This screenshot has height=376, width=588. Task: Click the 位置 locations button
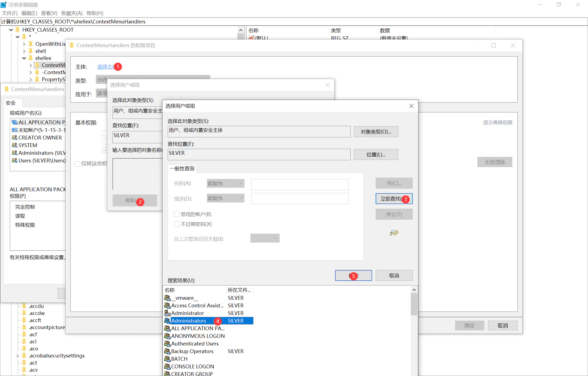click(376, 154)
